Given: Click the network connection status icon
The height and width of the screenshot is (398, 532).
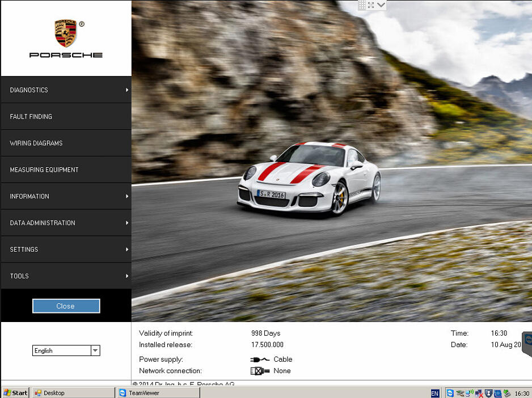Looking at the screenshot, I should click(260, 371).
